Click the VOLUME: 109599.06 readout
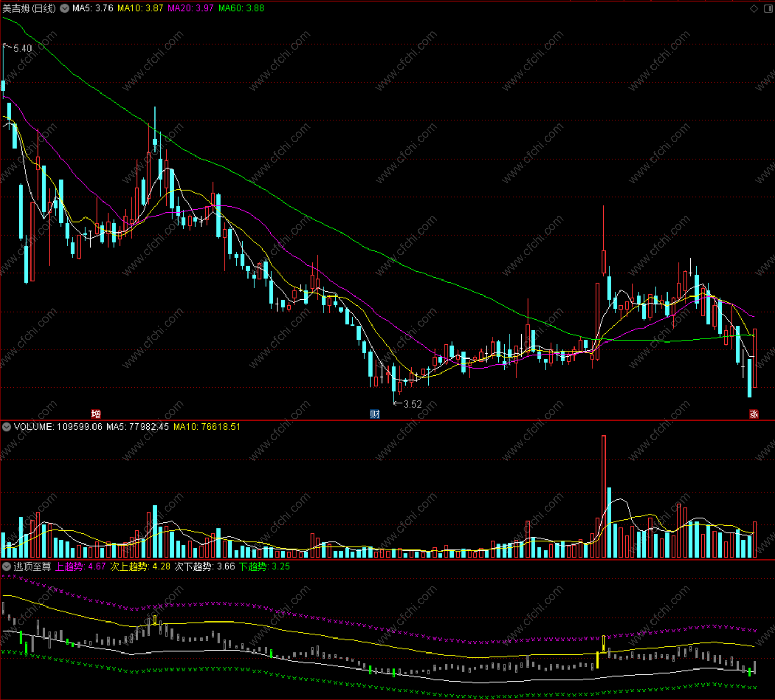This screenshot has height=700, width=775. pyautogui.click(x=58, y=427)
